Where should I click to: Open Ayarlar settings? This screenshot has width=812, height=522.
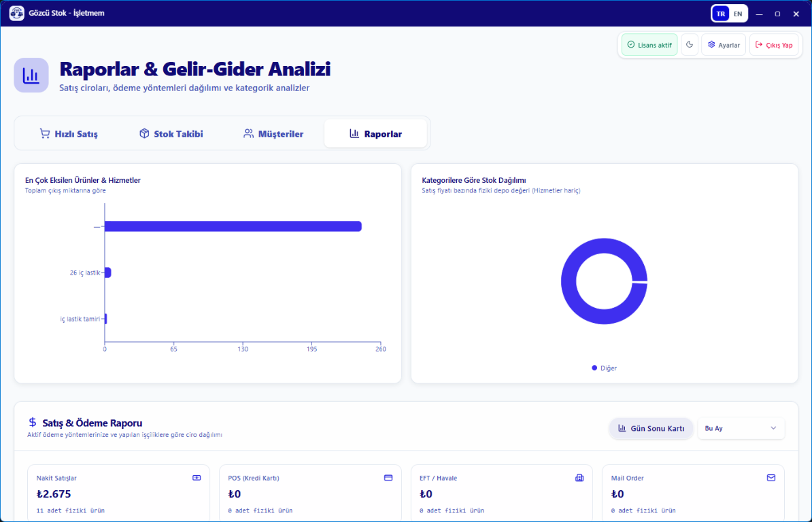coord(724,45)
